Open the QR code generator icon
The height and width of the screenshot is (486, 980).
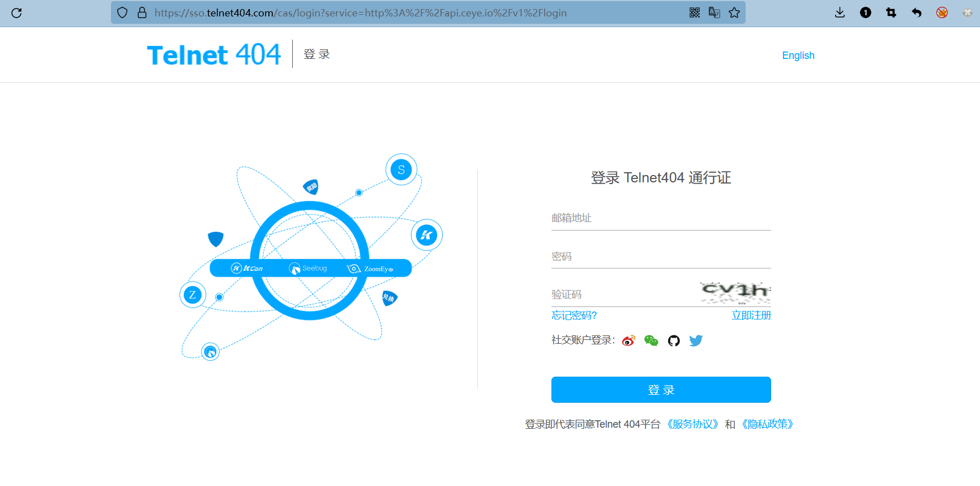pyautogui.click(x=695, y=12)
